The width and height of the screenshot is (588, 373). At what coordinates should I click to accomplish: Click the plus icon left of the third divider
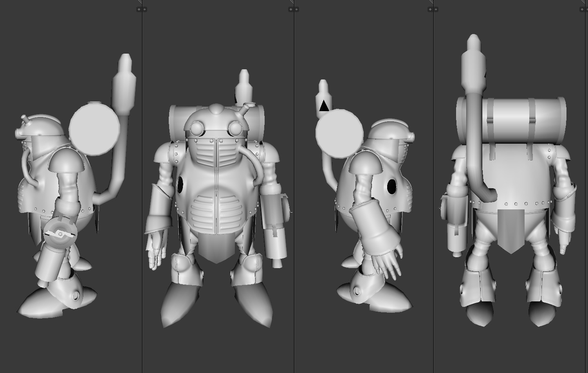point(431,9)
